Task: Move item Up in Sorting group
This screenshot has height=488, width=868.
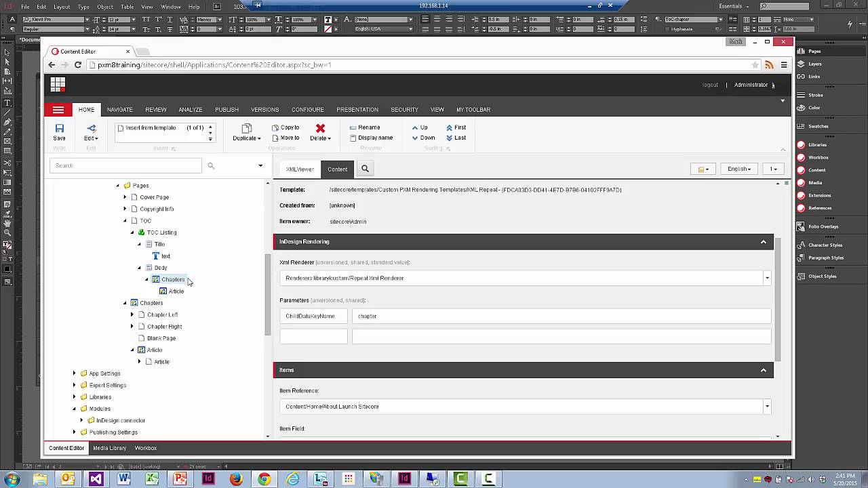Action: click(x=420, y=127)
